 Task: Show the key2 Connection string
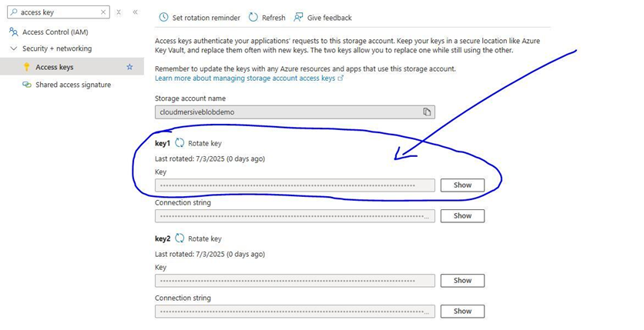pyautogui.click(x=462, y=311)
